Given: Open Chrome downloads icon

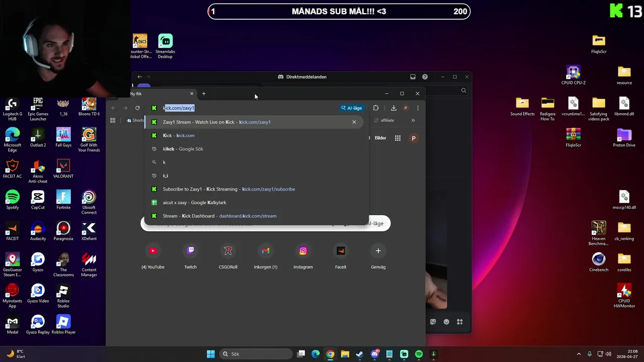Looking at the screenshot, I should pyautogui.click(x=393, y=108).
